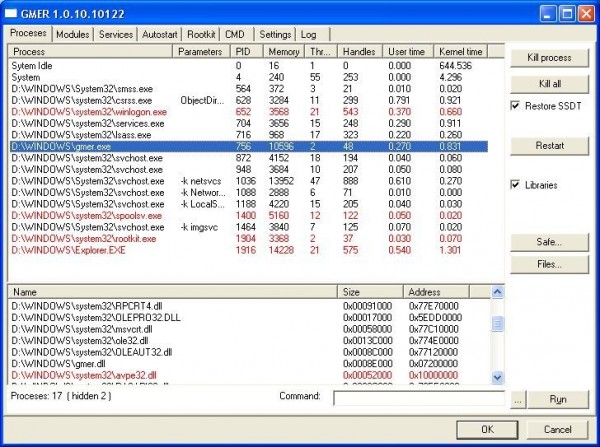
Task: Click the Run command button
Action: coord(557,399)
